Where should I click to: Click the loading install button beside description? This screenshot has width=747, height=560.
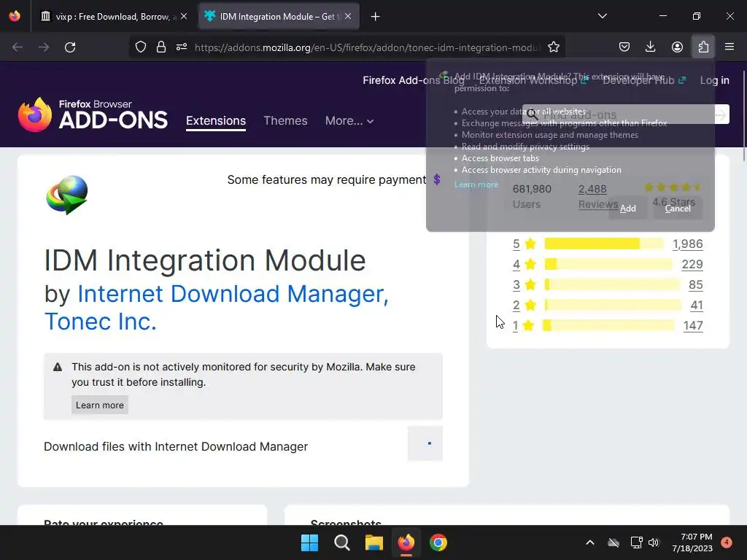(x=425, y=443)
